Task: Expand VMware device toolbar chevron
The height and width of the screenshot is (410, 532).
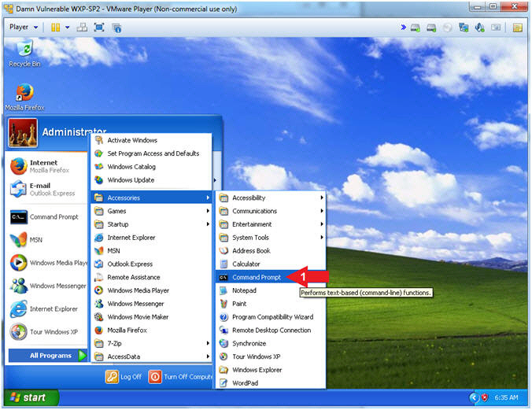Action: click(404, 28)
